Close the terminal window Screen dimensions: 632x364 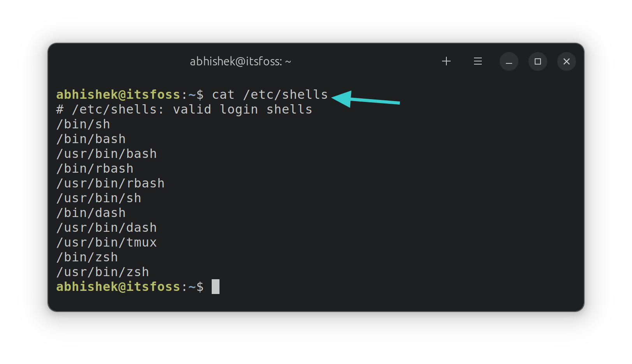pos(566,61)
